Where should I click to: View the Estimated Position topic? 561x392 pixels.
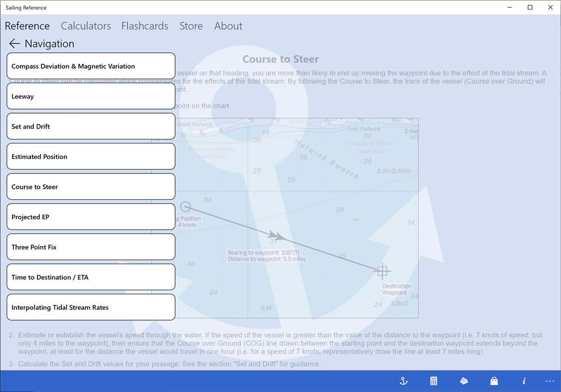coord(91,156)
